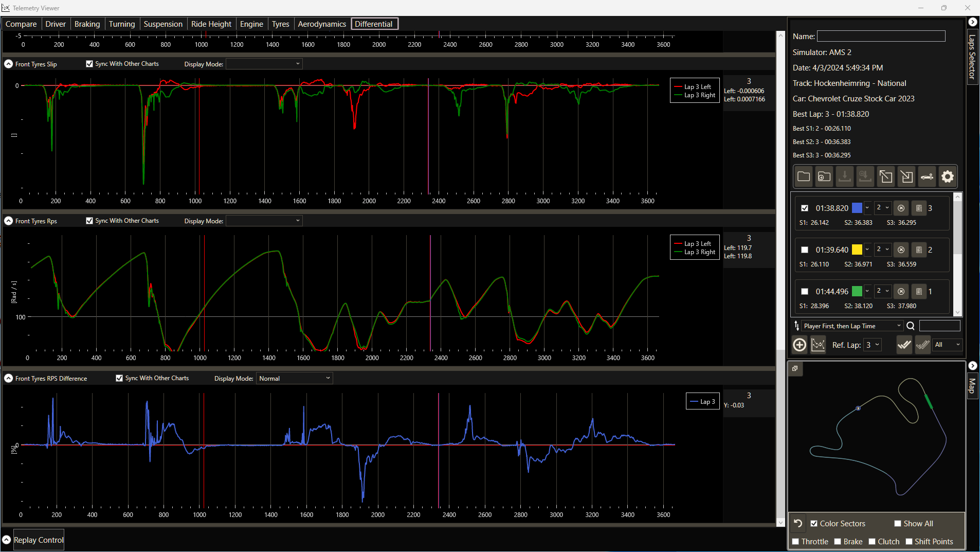Screen dimensions: 980x552
Task: Remove the 01:38.820 lap with X icon
Action: click(901, 208)
